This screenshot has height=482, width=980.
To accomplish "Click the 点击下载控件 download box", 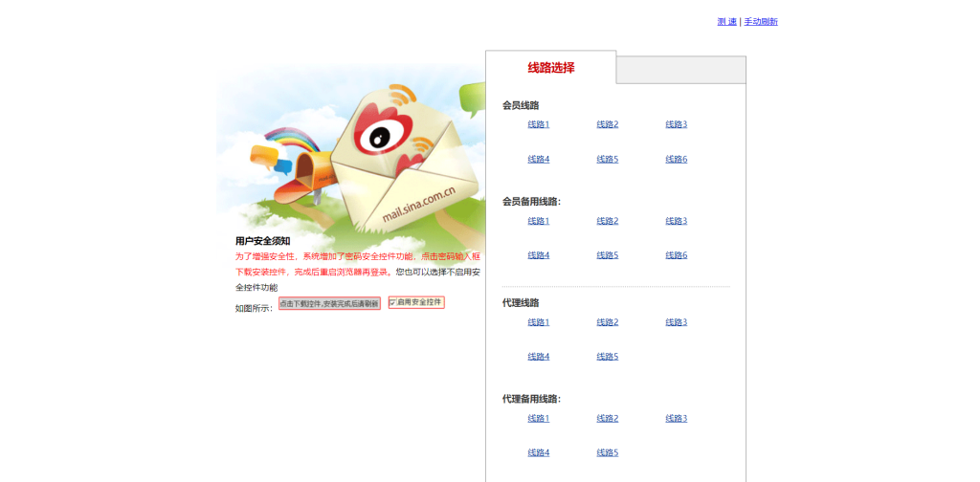I will 329,303.
